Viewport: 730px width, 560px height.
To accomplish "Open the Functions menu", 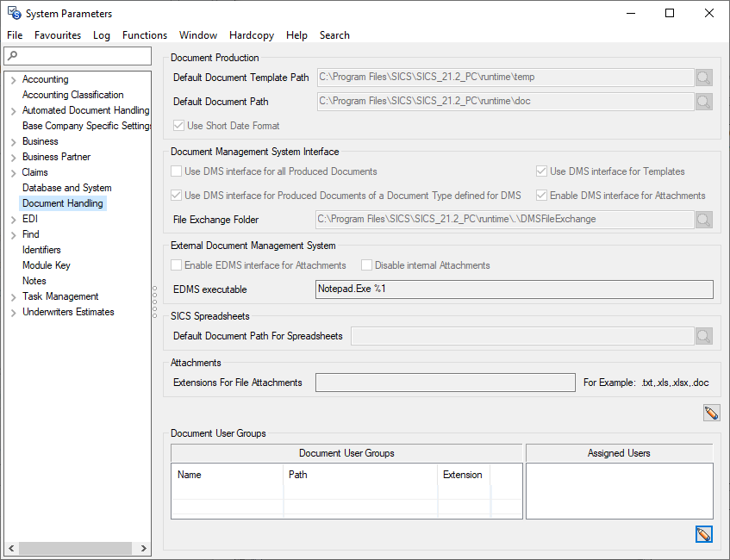I will [x=145, y=35].
